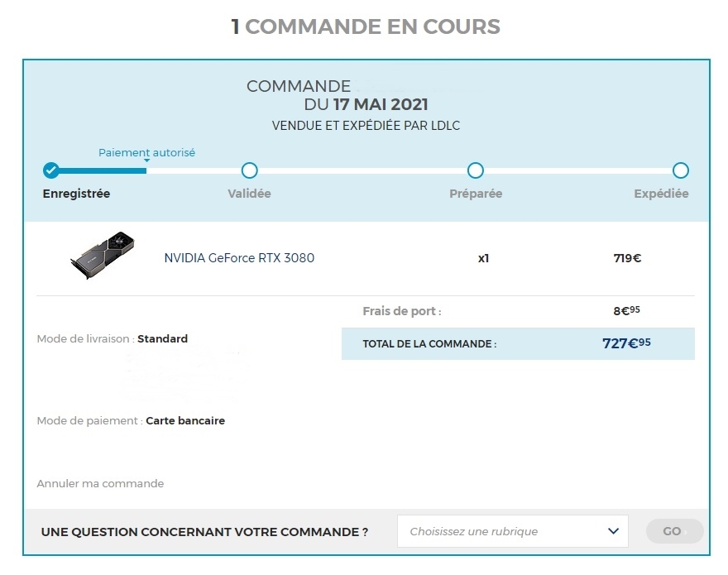Screen dimensions: 728x575
Task: Click the 727€95 order total
Action: 626,343
